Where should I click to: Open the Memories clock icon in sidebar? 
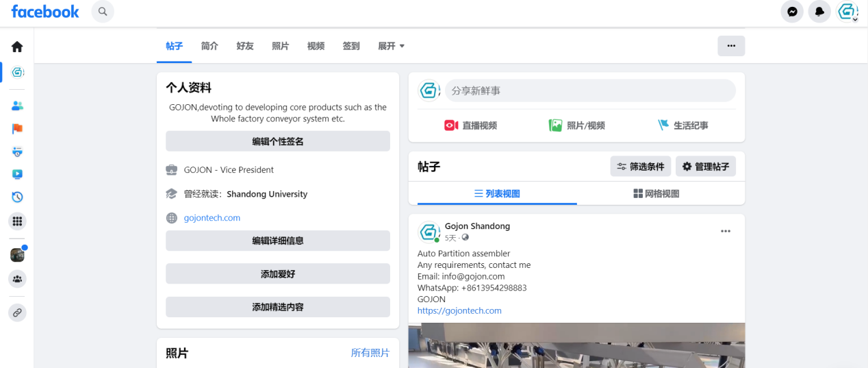(x=17, y=197)
